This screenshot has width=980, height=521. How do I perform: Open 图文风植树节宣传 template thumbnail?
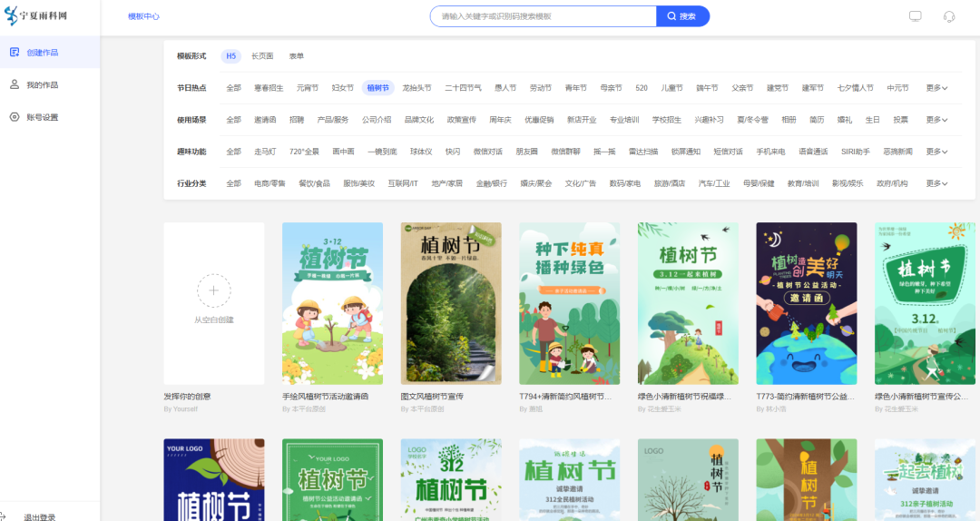451,303
